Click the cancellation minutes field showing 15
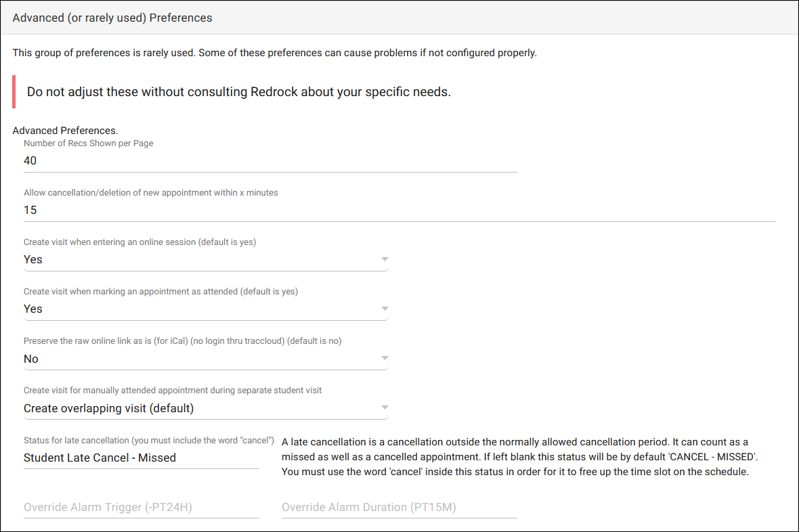Image resolution: width=799 pixels, height=532 pixels. pyautogui.click(x=398, y=210)
